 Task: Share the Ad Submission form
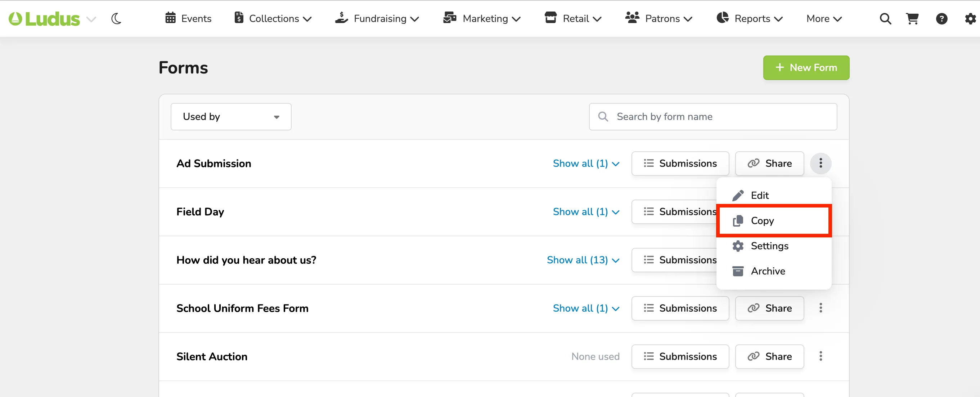pos(770,163)
